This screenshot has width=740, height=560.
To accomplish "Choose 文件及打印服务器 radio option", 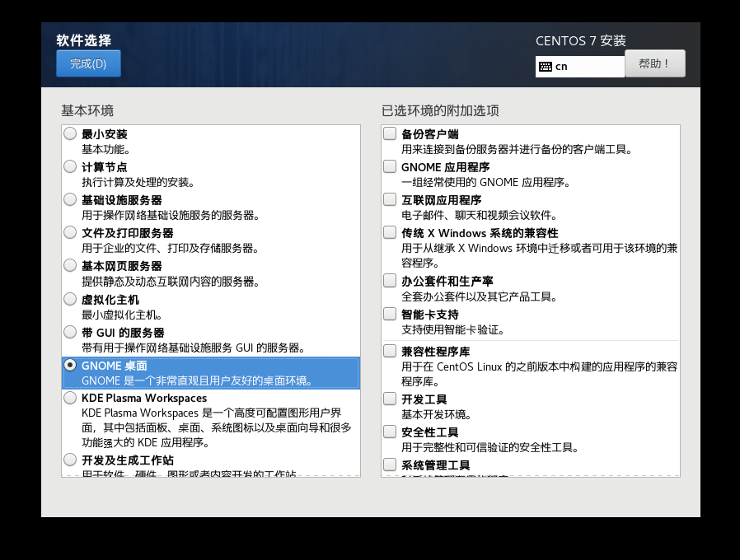I will [x=70, y=232].
